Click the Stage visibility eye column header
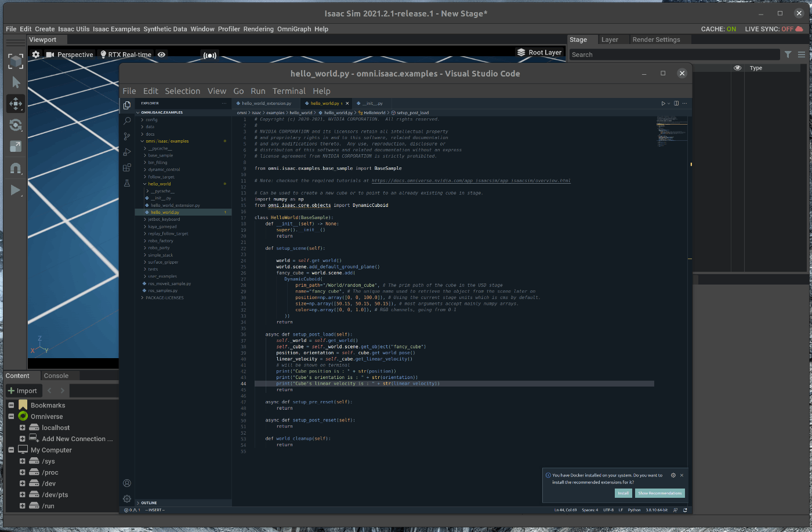 [x=737, y=68]
